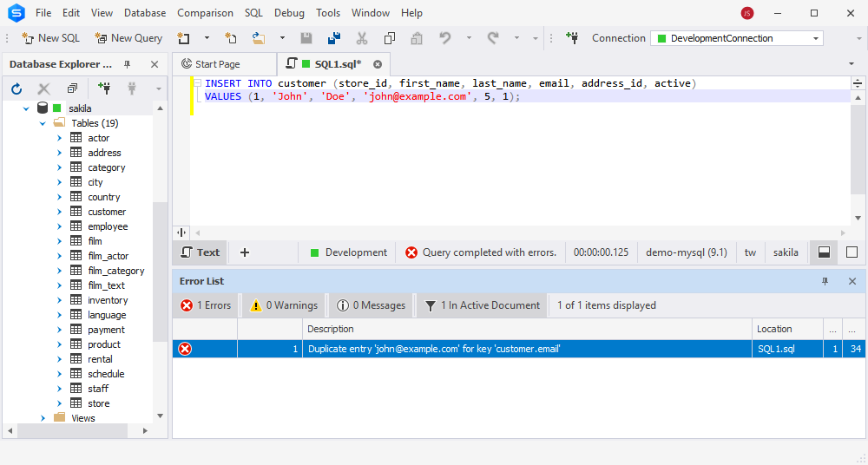Open the Comparison menu
868x465 pixels.
(x=205, y=13)
